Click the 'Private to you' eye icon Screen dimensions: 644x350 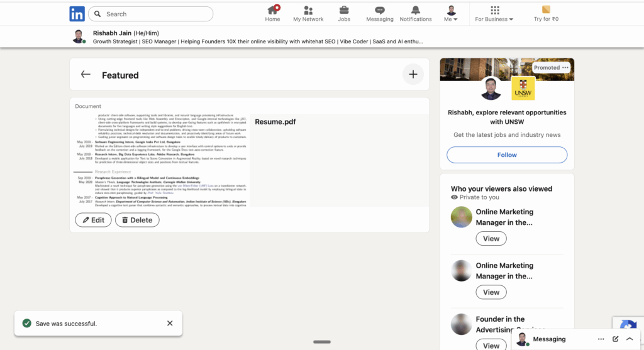coord(454,197)
